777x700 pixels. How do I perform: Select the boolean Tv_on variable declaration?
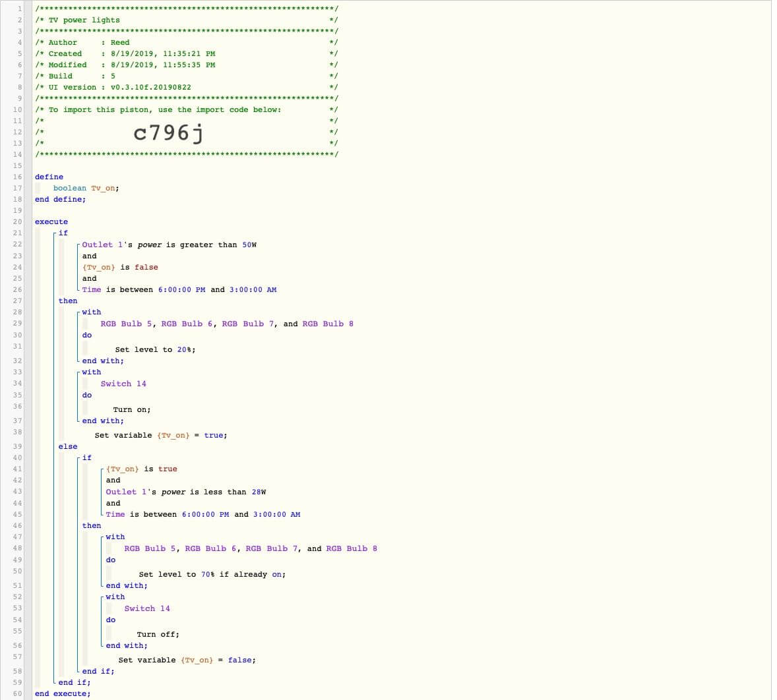[x=86, y=188]
